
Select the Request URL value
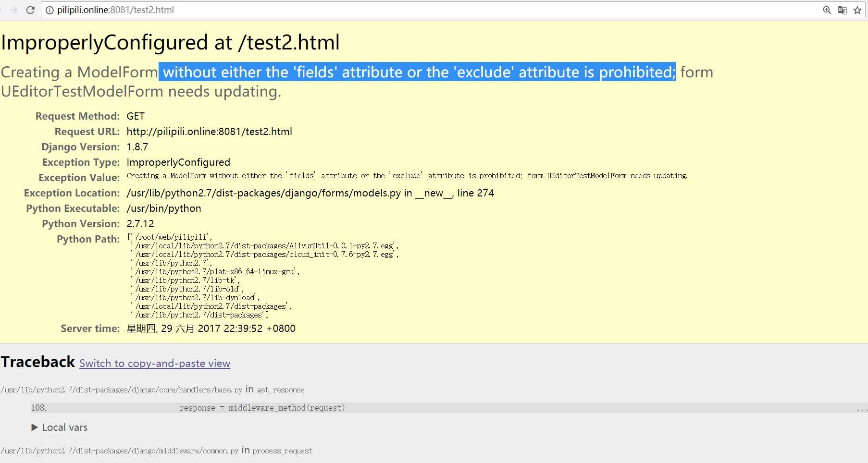[x=210, y=132]
